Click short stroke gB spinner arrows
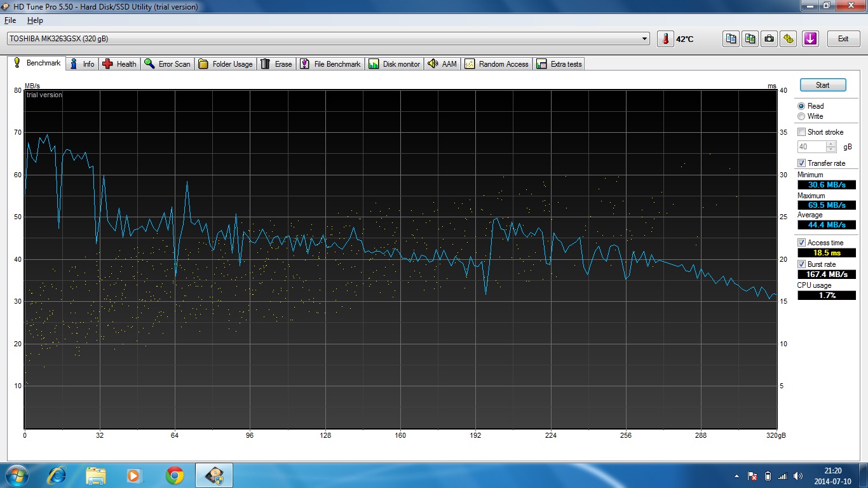This screenshot has height=488, width=868. click(831, 147)
